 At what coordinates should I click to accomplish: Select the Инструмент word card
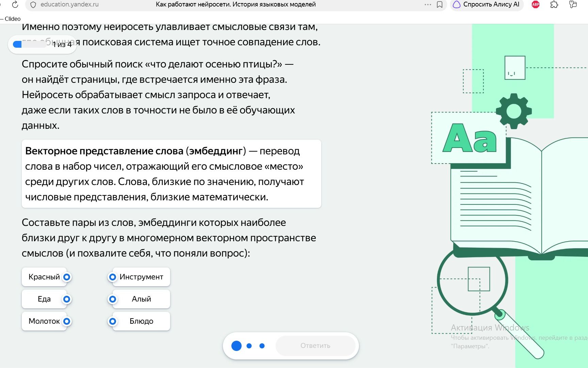[x=141, y=277]
